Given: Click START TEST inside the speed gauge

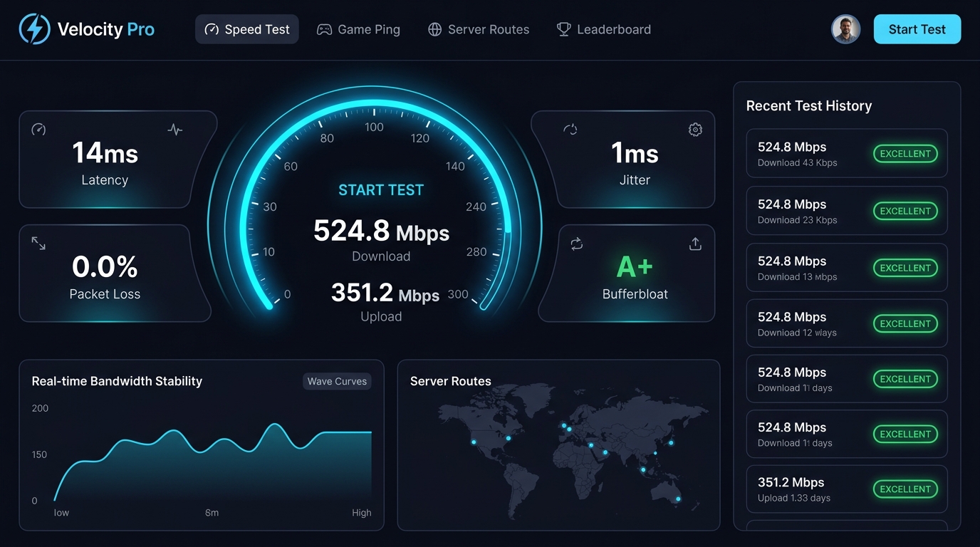Looking at the screenshot, I should (381, 190).
